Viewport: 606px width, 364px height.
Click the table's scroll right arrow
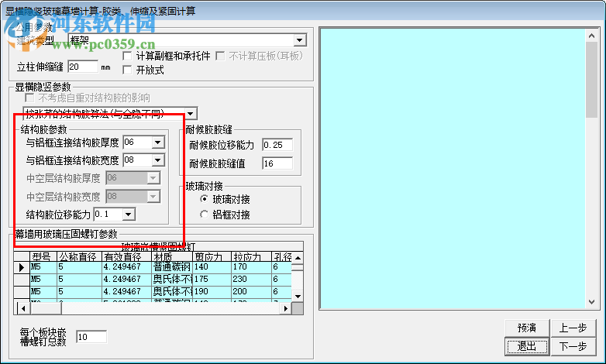286,308
